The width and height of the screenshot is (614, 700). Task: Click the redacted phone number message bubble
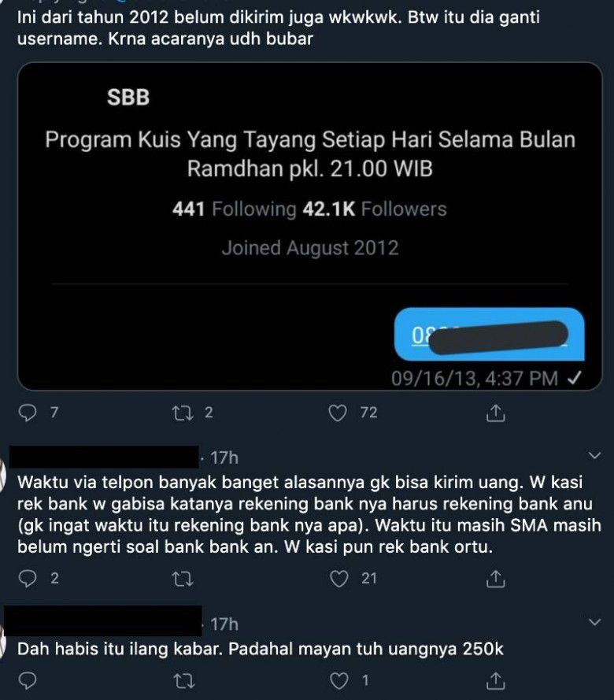tap(490, 334)
